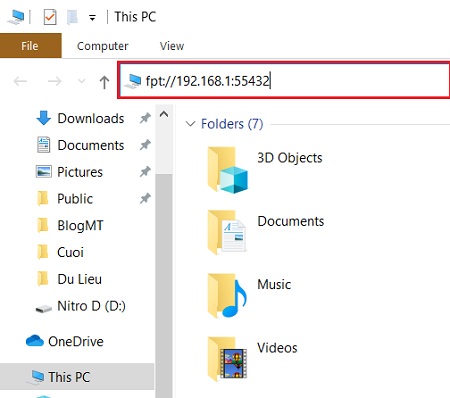Select OneDrive in the navigation pane
The height and width of the screenshot is (398, 450).
[x=76, y=341]
